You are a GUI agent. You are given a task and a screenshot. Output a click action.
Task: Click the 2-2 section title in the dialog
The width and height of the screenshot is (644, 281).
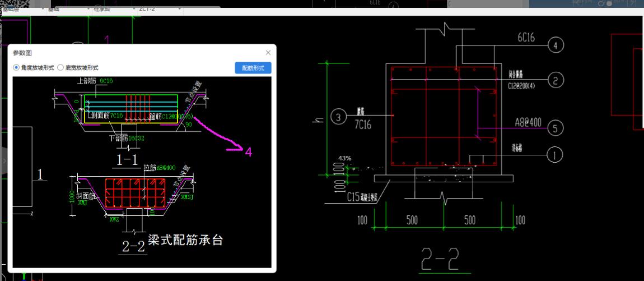click(x=133, y=246)
